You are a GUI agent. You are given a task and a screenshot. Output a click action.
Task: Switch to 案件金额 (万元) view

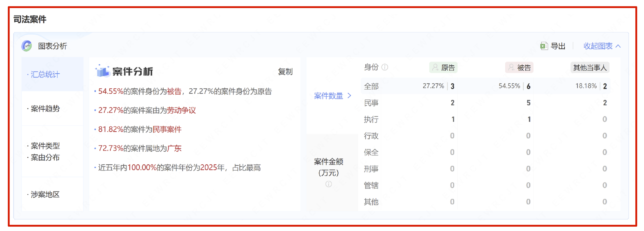point(328,167)
